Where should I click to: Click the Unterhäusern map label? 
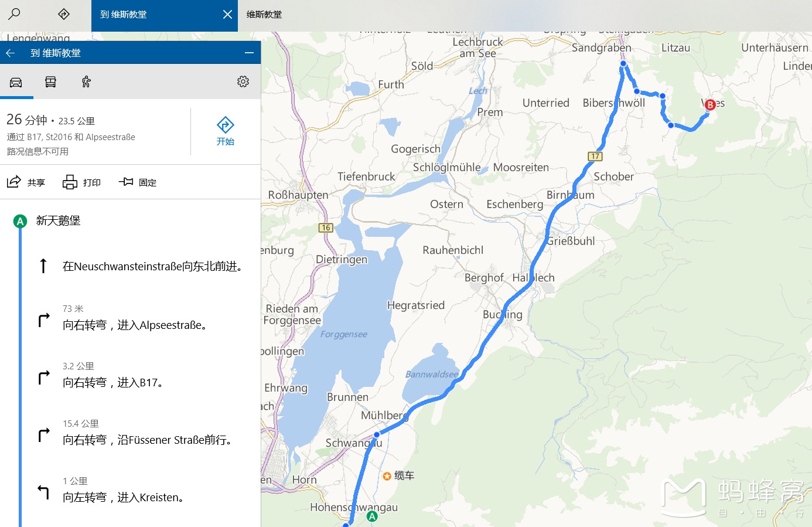pyautogui.click(x=775, y=48)
